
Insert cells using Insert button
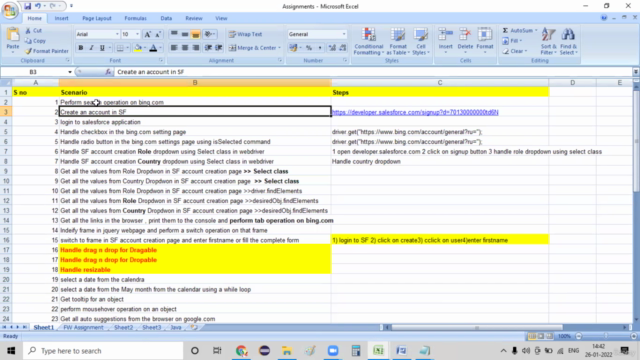coord(445,40)
